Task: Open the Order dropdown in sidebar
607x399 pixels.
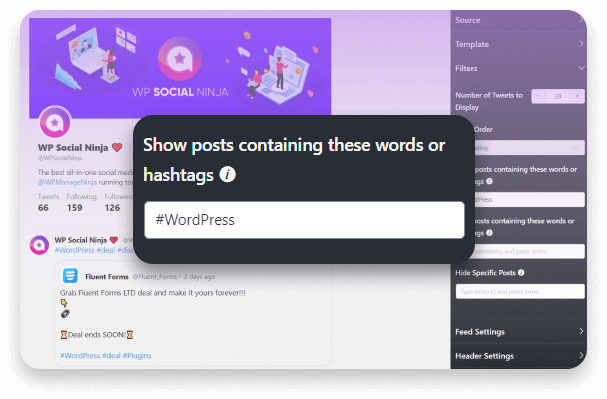Action: (530, 147)
